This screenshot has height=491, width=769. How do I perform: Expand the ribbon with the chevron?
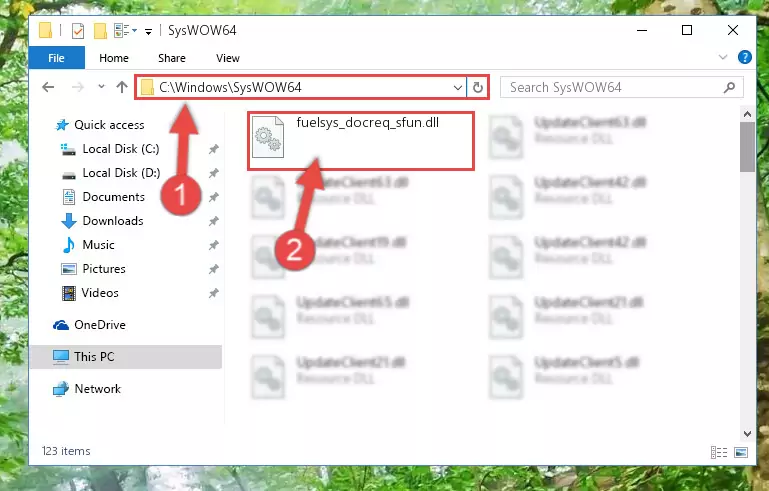(722, 57)
